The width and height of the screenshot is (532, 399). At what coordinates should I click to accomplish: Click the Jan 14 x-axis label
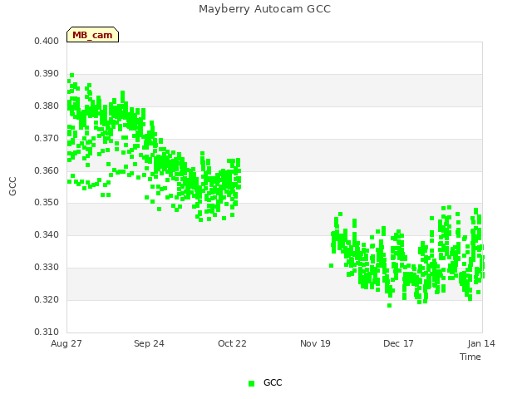point(481,343)
